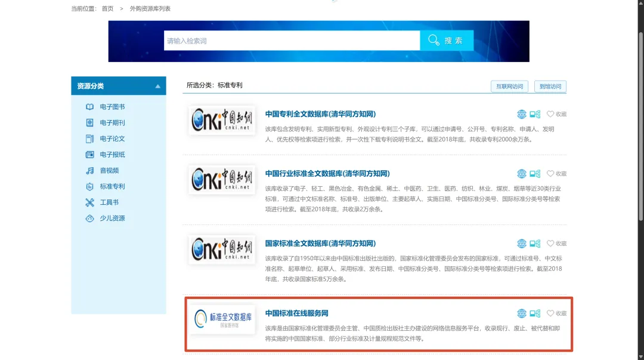Select the 音视频 music note icon

89,171
